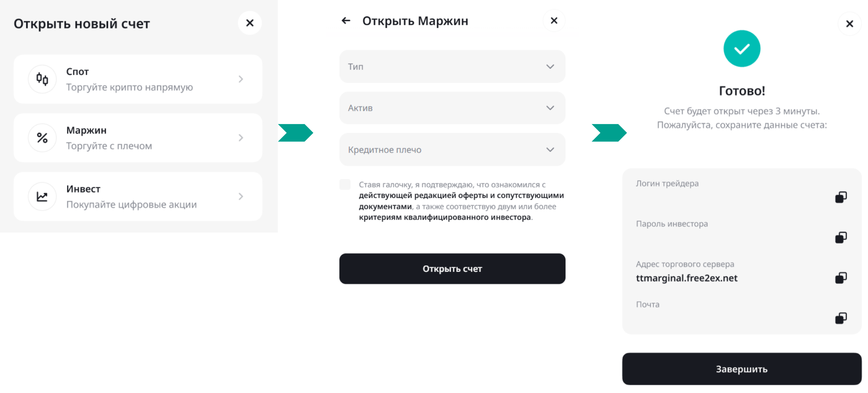
Task: Open the Тип dropdown
Action: point(452,67)
